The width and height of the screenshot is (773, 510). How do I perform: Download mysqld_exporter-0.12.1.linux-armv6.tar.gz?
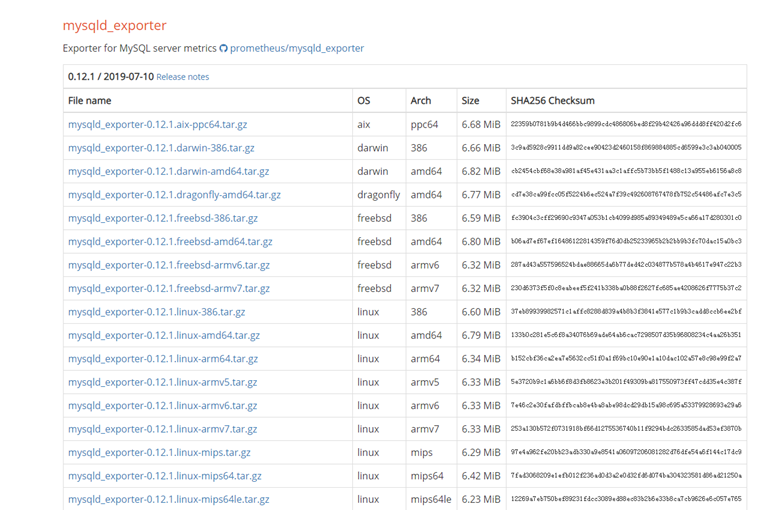tap(163, 406)
